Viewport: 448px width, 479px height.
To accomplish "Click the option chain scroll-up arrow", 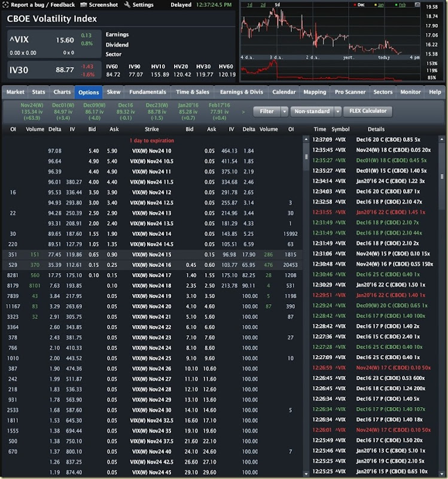I will point(306,140).
